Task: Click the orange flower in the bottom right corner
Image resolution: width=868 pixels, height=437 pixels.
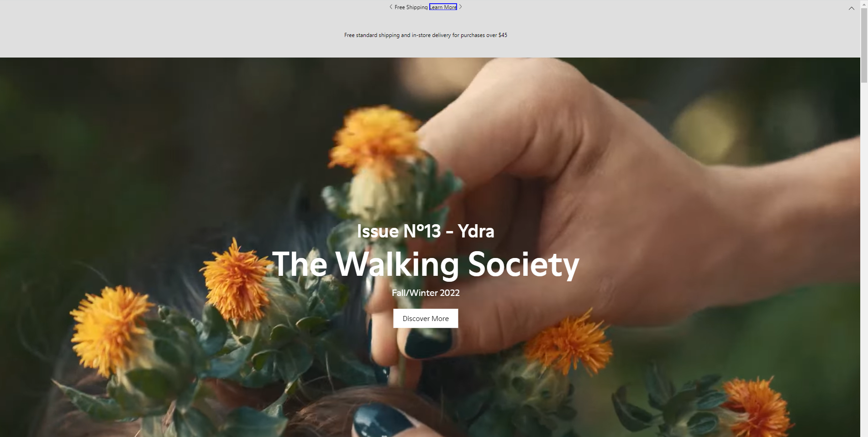Action: click(758, 406)
